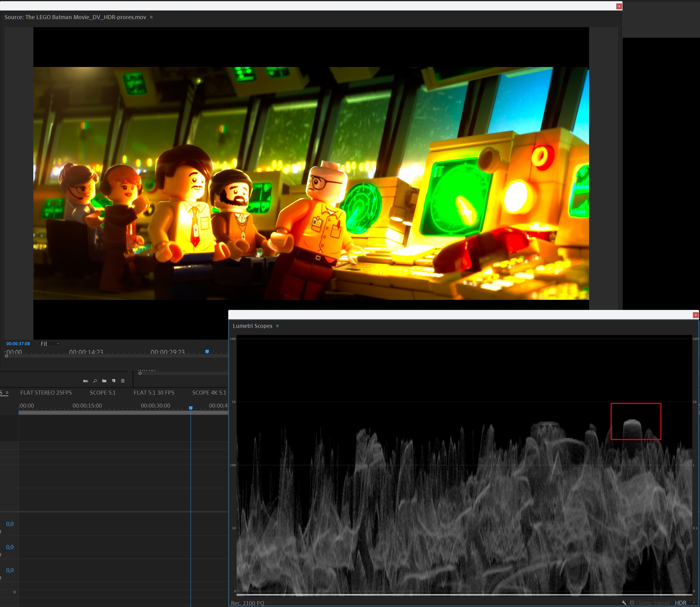Switch to the FLAT STEREO 25FPS sequence tab
The image size is (700, 607).
point(46,393)
